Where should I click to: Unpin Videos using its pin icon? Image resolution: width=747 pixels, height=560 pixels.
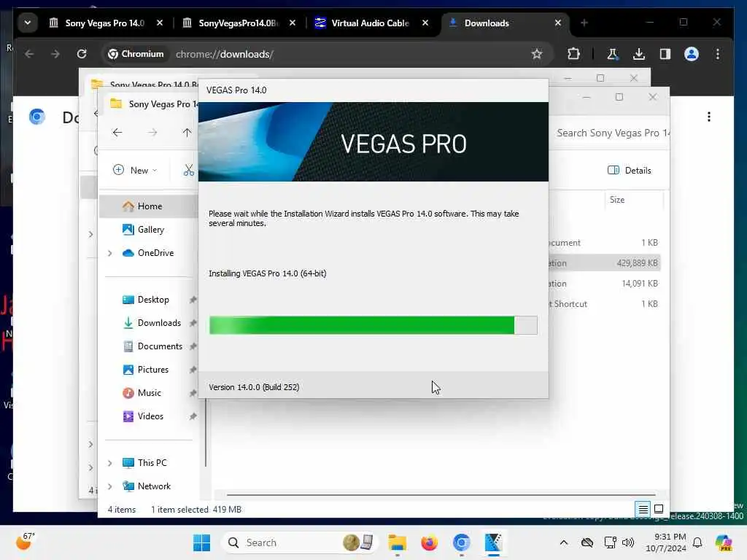193,416
